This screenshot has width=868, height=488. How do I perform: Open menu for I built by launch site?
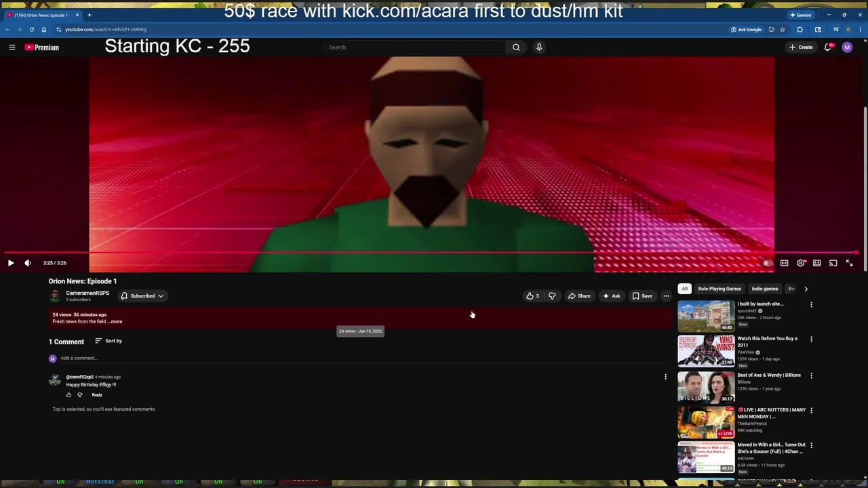coord(811,304)
